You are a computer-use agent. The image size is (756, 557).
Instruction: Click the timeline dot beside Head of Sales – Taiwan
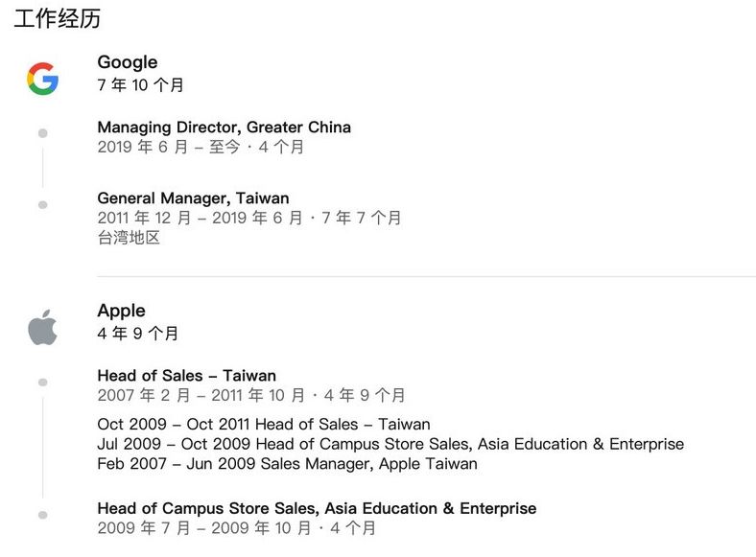[42, 383]
